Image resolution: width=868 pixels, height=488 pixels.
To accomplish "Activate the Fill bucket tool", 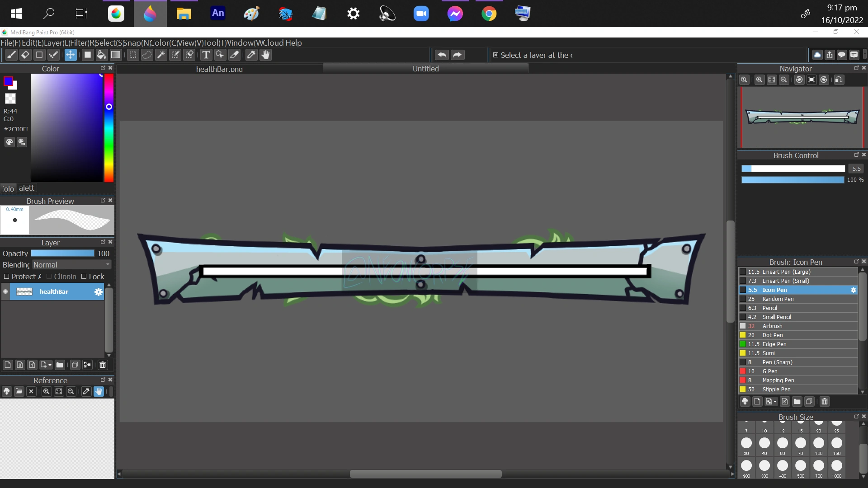I will click(x=101, y=55).
